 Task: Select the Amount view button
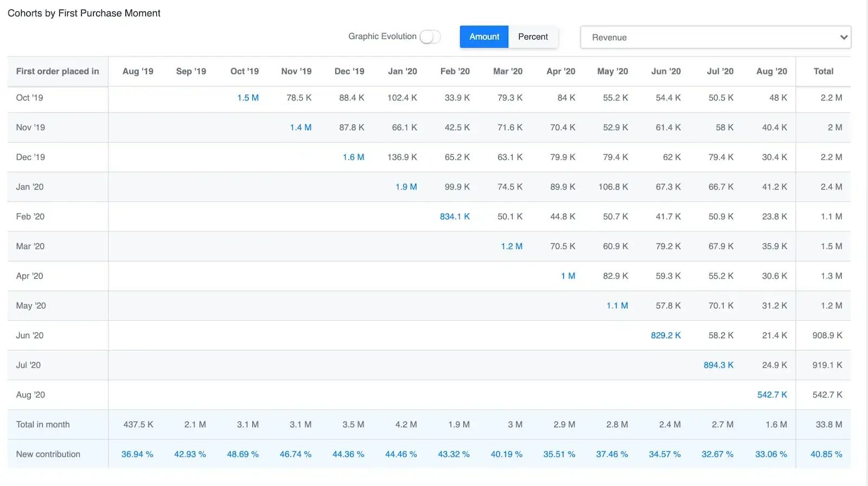pos(484,37)
